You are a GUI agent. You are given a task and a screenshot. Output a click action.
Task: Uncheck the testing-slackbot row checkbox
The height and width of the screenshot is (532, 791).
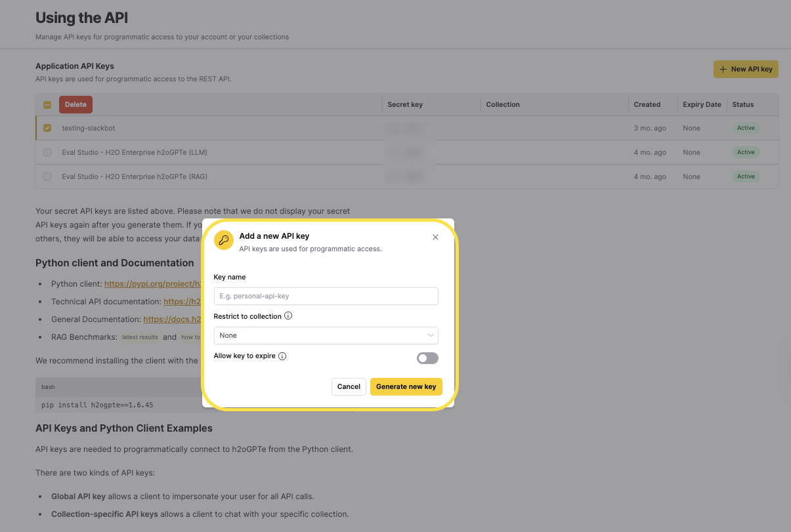47,128
